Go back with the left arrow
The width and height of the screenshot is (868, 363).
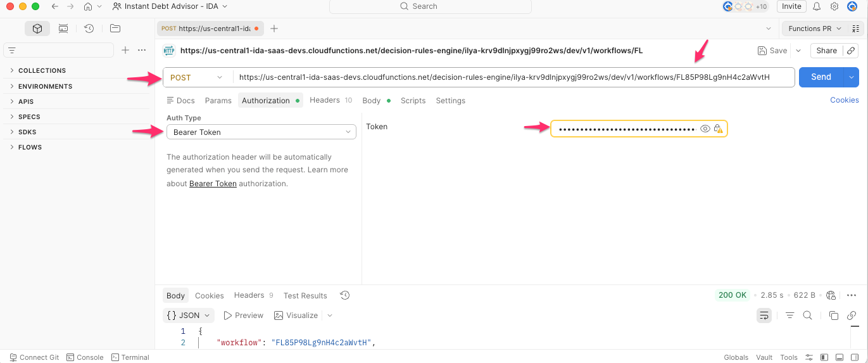click(x=54, y=6)
